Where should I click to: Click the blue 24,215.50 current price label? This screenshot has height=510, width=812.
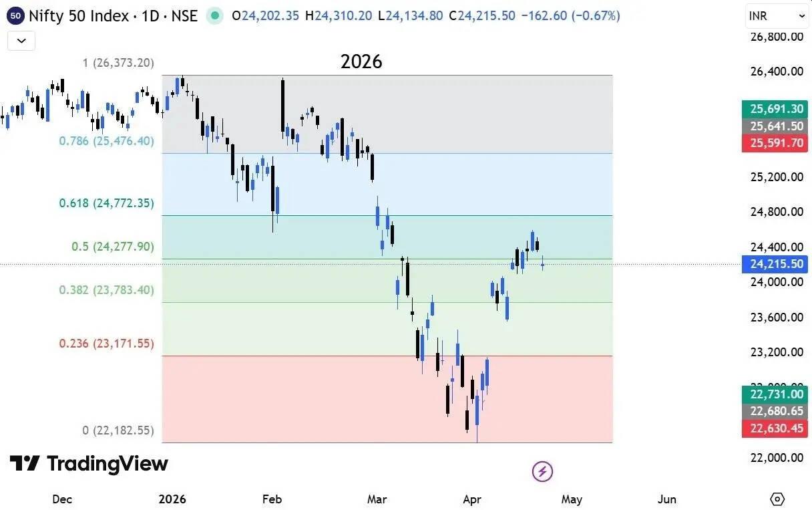pos(775,264)
